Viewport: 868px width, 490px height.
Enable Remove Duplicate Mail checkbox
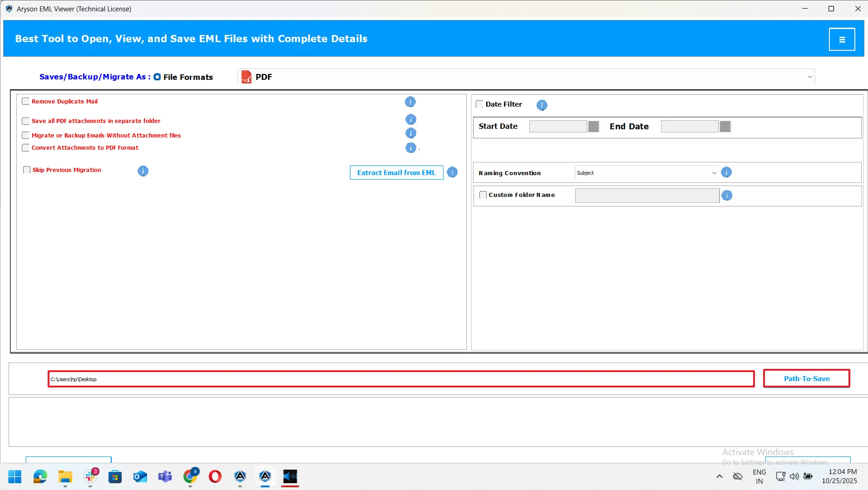pos(26,102)
